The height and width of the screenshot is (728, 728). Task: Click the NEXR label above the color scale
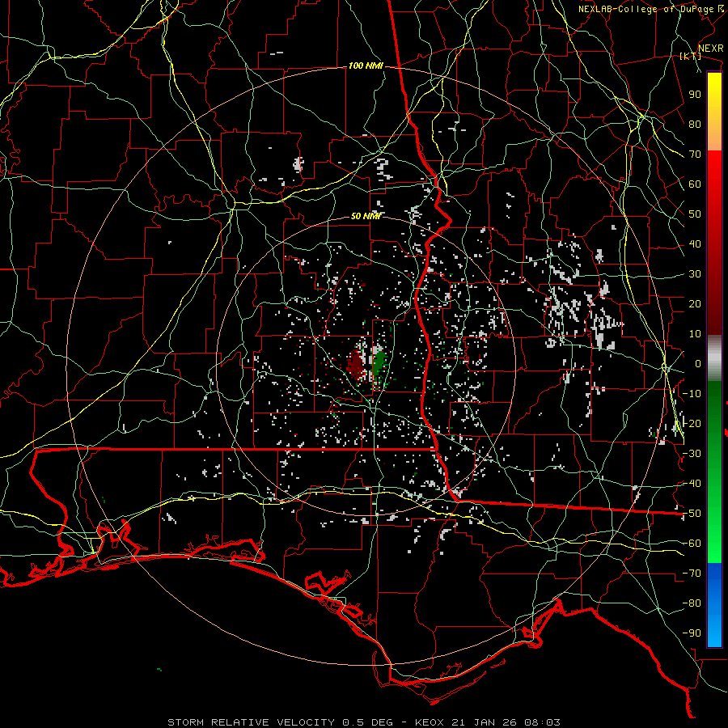click(x=710, y=49)
